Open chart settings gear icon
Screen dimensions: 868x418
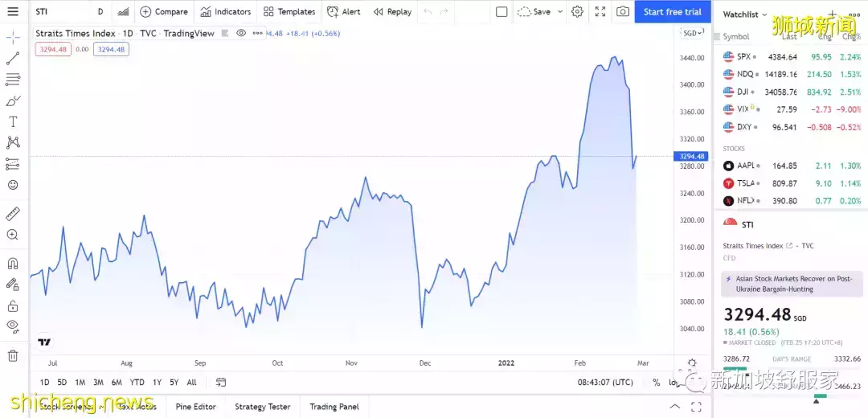[x=577, y=12]
